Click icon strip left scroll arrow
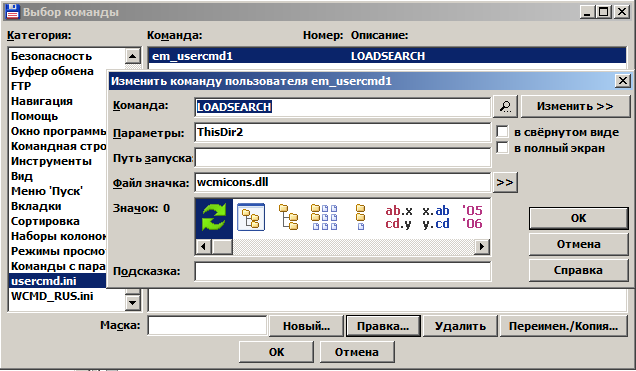This screenshot has width=636, height=371. 203,246
